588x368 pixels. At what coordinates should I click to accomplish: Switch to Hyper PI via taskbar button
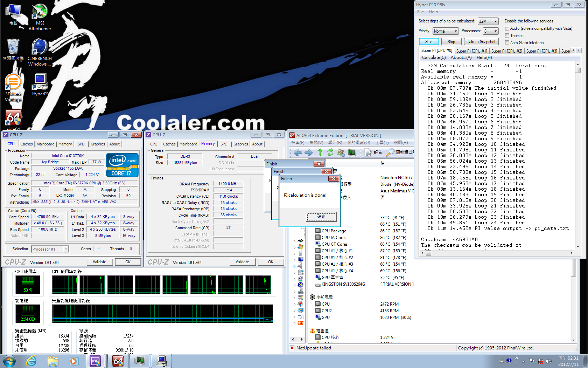(x=161, y=361)
